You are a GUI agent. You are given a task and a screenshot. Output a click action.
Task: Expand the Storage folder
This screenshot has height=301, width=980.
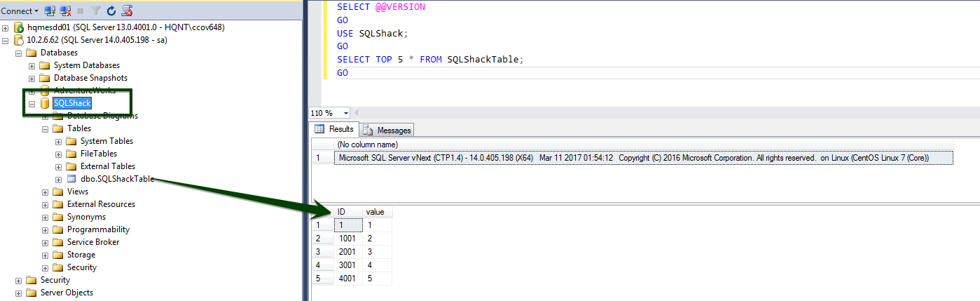coord(46,255)
